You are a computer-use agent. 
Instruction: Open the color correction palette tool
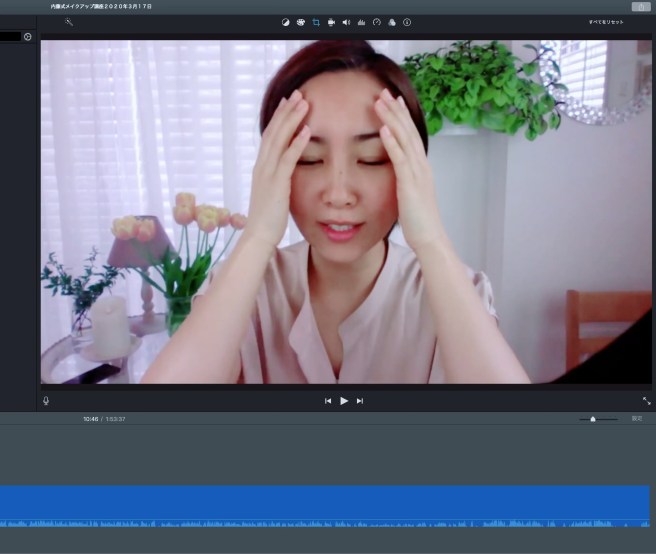(300, 22)
